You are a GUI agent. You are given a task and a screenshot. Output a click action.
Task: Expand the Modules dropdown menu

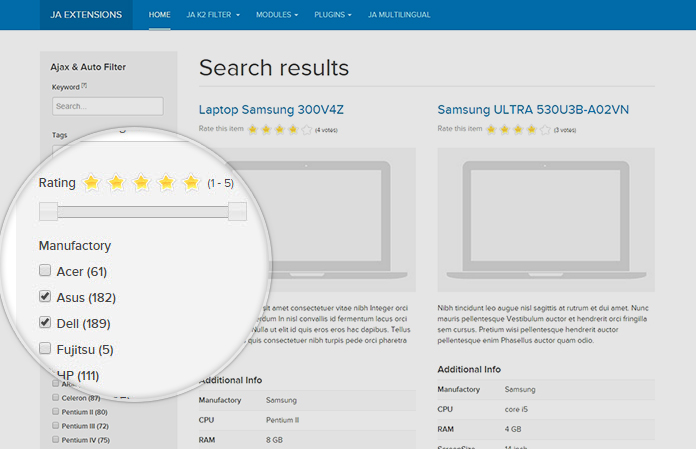coord(277,15)
